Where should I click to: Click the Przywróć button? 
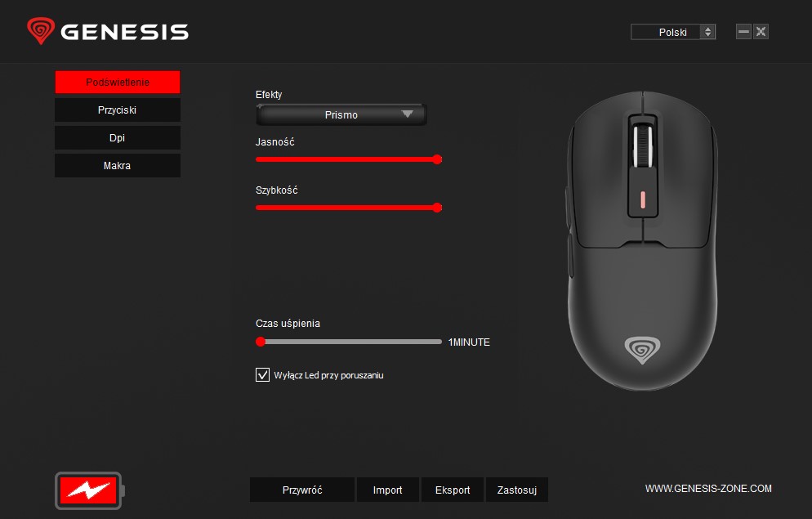(x=302, y=490)
